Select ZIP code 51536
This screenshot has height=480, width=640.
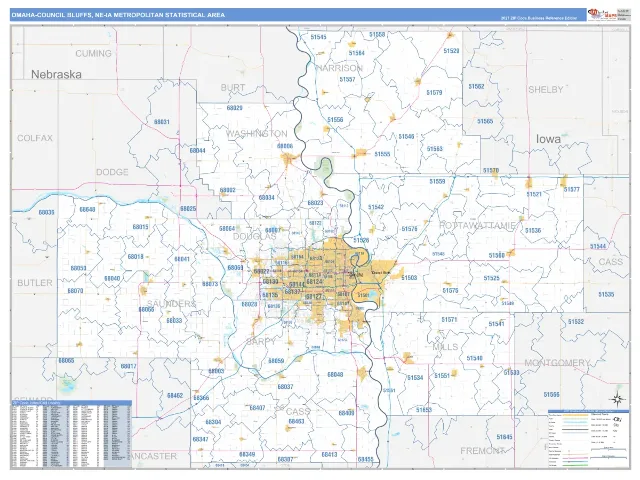point(533,231)
